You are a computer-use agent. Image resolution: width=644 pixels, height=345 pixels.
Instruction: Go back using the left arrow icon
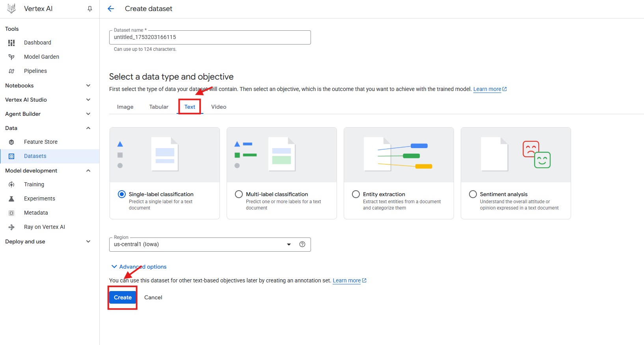111,9
